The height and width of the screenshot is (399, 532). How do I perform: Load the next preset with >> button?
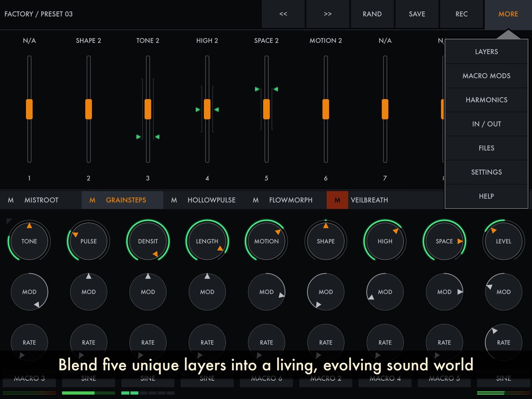(328, 14)
